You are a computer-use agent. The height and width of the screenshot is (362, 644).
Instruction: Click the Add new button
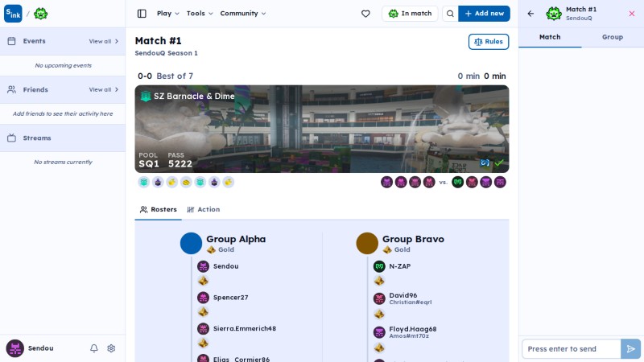point(485,14)
